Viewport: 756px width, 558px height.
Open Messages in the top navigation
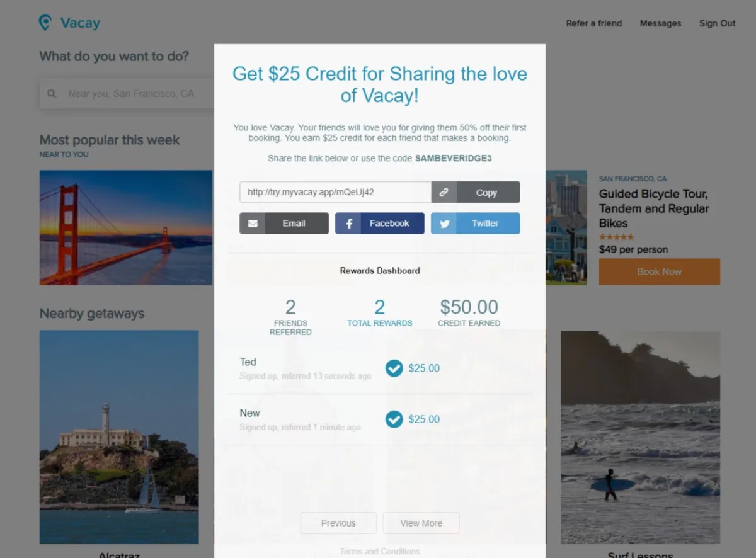point(661,23)
